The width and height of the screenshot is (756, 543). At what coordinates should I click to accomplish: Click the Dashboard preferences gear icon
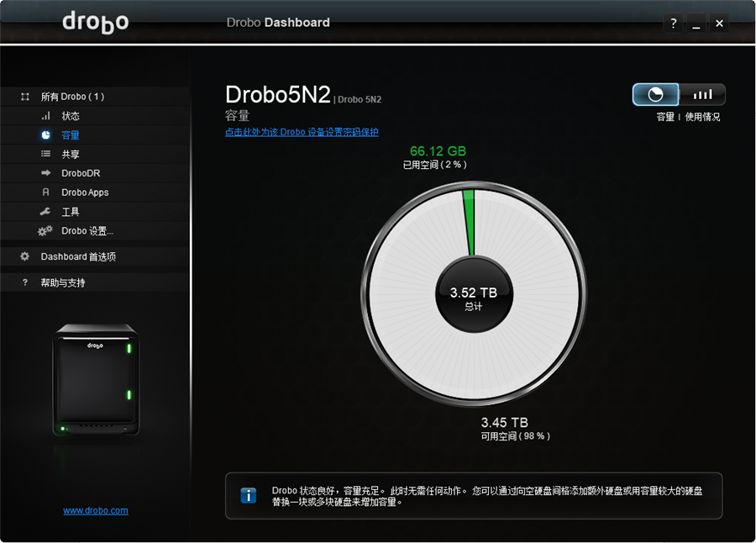pyautogui.click(x=25, y=257)
